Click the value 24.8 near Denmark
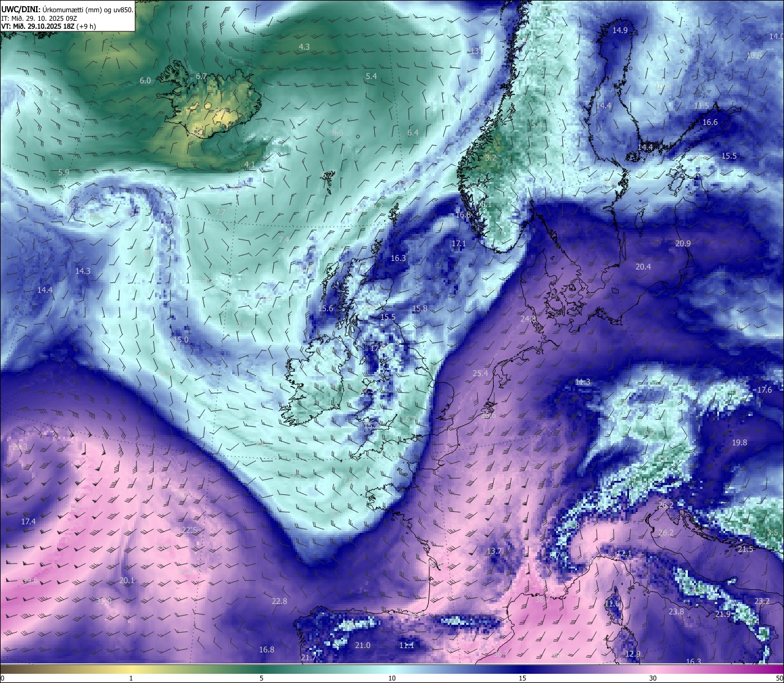 528,319
